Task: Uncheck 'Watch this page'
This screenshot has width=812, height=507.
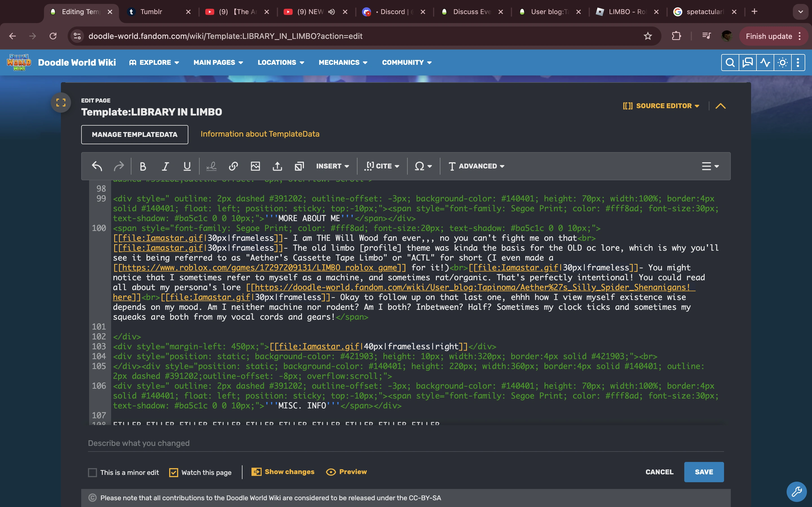Action: [173, 472]
